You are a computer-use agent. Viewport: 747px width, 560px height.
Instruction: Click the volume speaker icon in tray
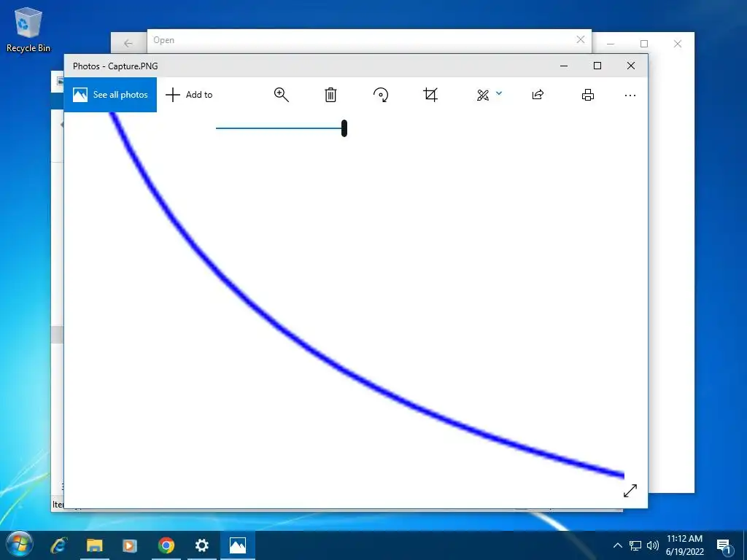(653, 545)
